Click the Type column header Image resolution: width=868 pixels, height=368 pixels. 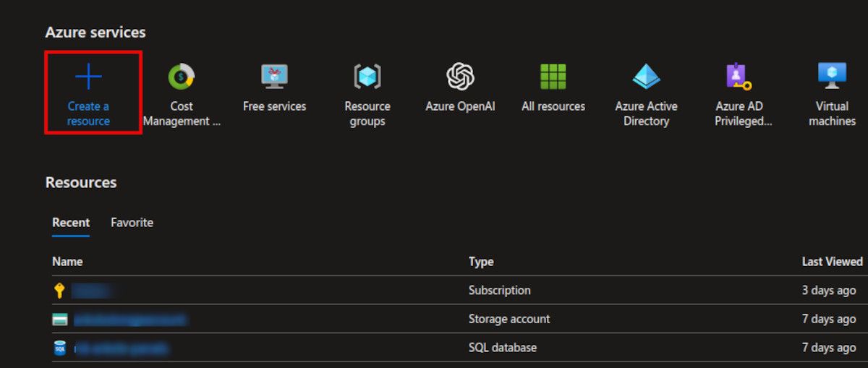[x=481, y=262]
